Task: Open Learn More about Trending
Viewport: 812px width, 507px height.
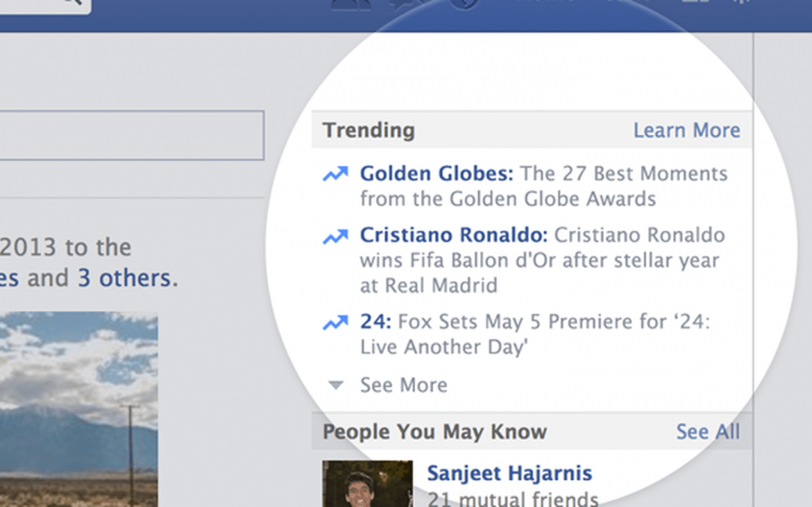Action: pyautogui.click(x=686, y=130)
